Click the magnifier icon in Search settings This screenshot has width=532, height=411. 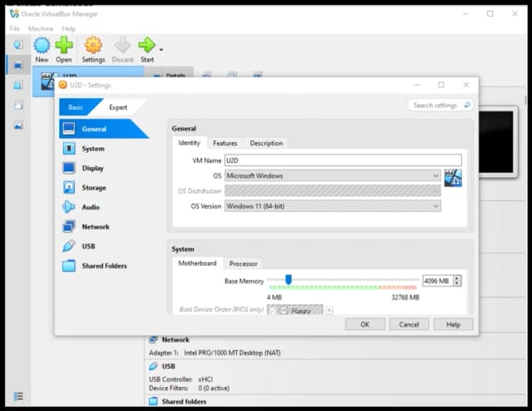(467, 105)
